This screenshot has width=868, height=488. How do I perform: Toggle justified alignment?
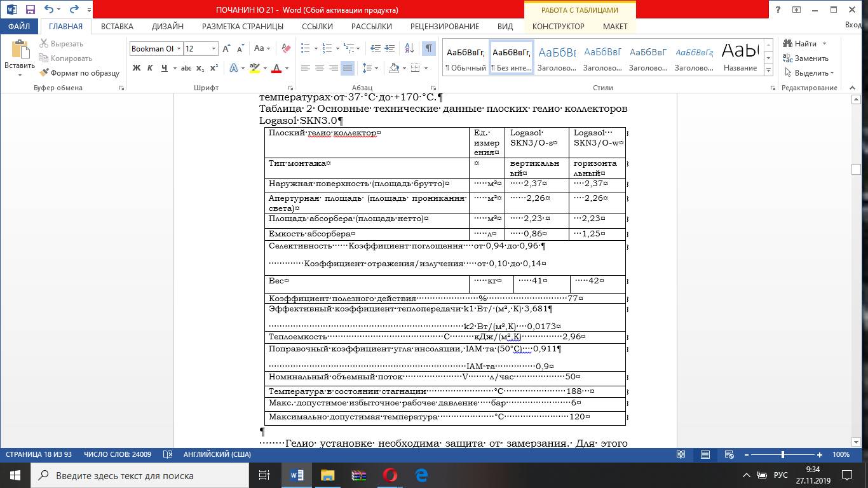[348, 68]
